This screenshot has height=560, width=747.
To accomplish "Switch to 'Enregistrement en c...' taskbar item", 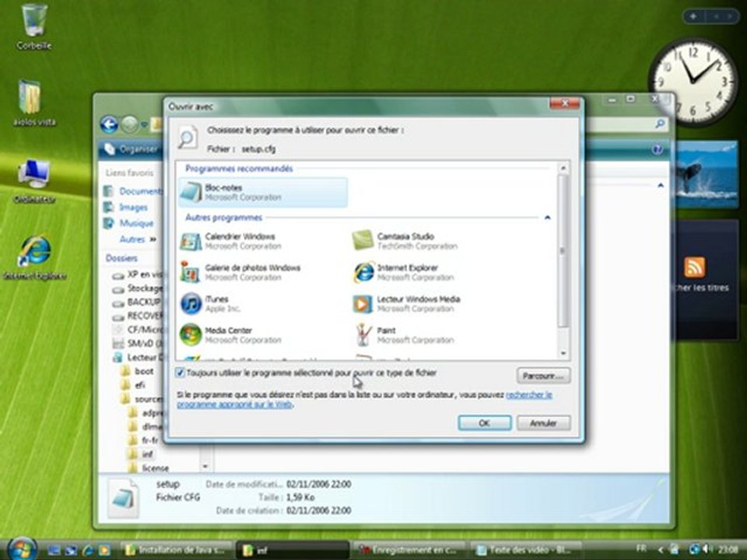I will [409, 550].
